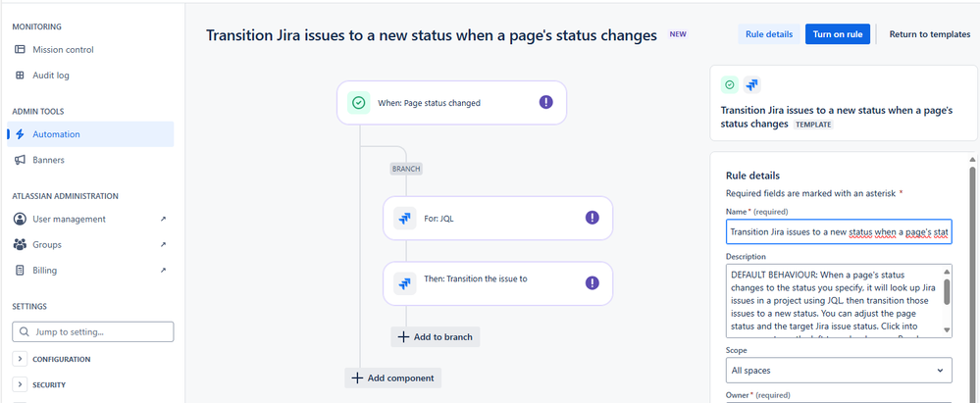Click the Groups people icon

21,244
